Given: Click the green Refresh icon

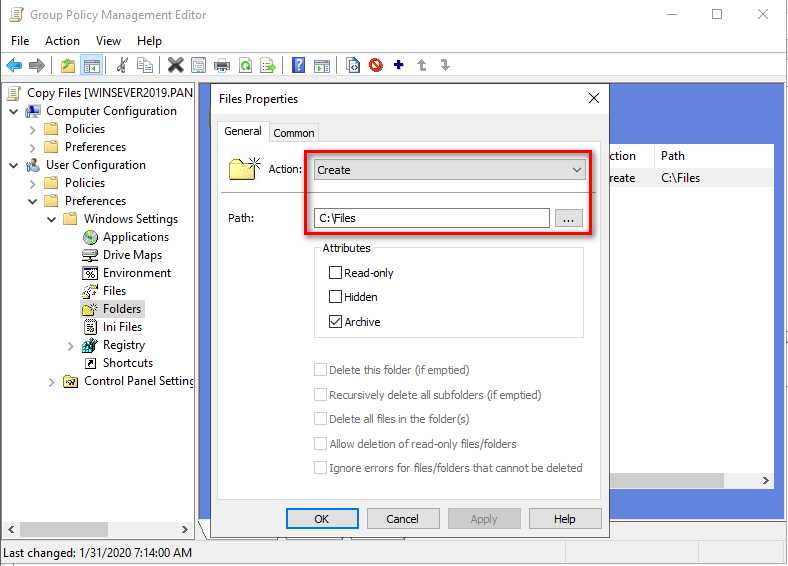Looking at the screenshot, I should pos(245,65).
